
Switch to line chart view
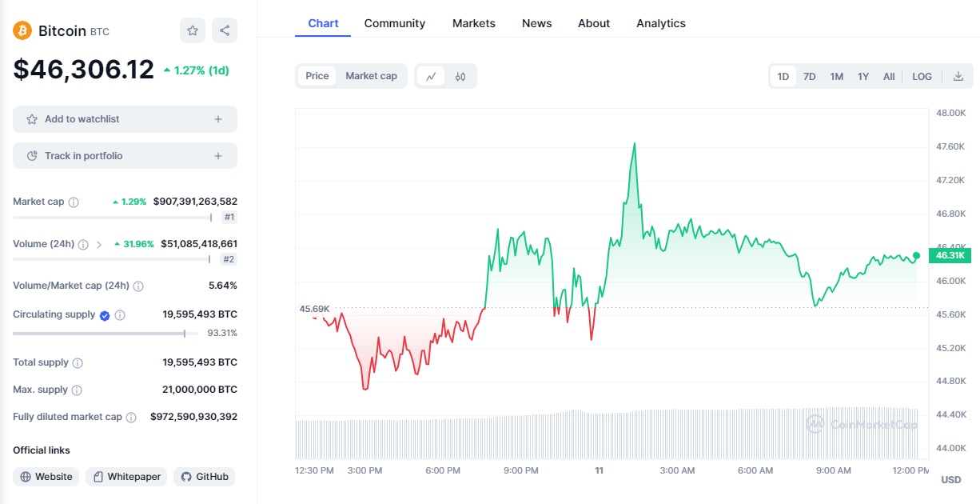(432, 76)
